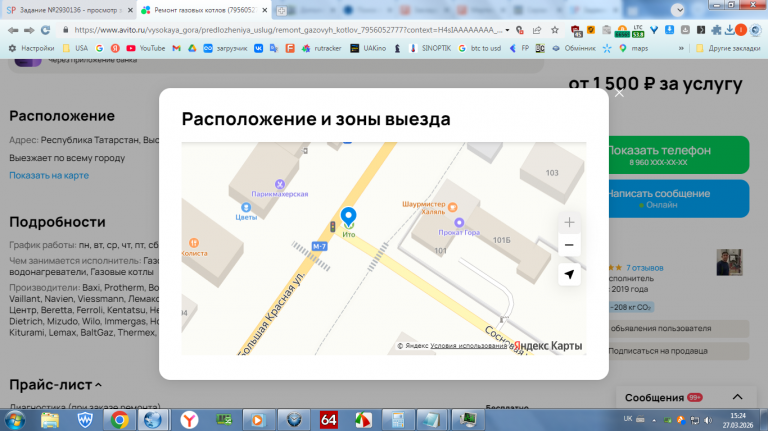Close the Ремонт газовых котлов tab
Image resolution: width=768 pixels, height=431 pixels.
264,10
